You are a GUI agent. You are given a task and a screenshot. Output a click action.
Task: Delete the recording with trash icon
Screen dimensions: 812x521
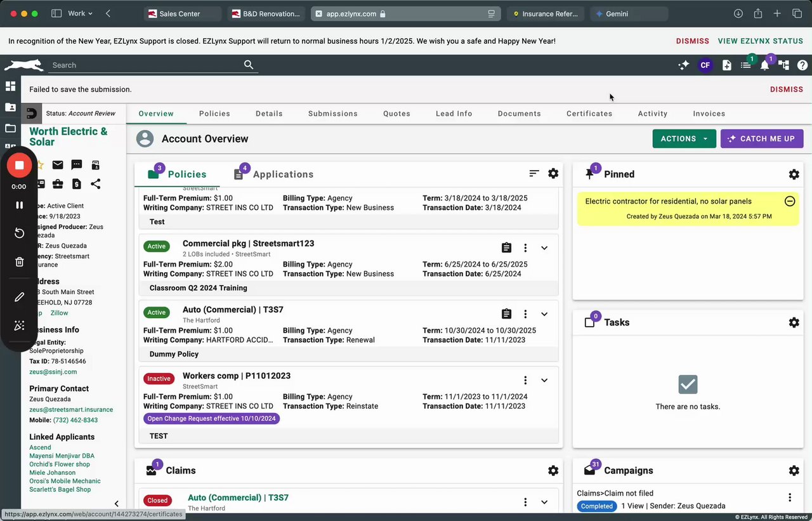tap(19, 261)
